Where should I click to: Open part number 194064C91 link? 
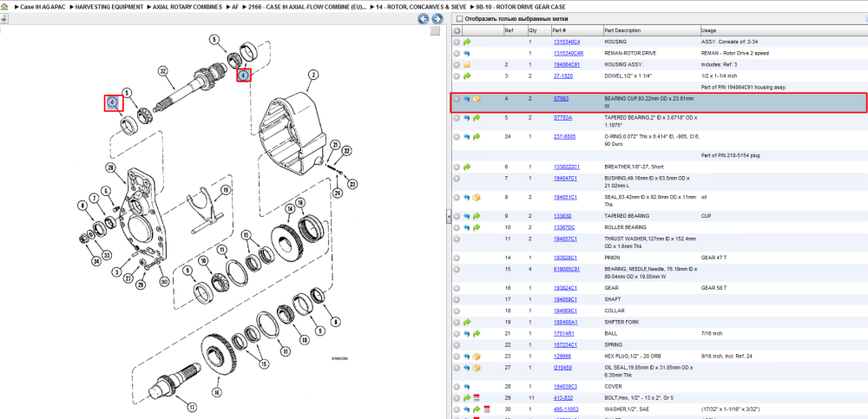tap(566, 65)
